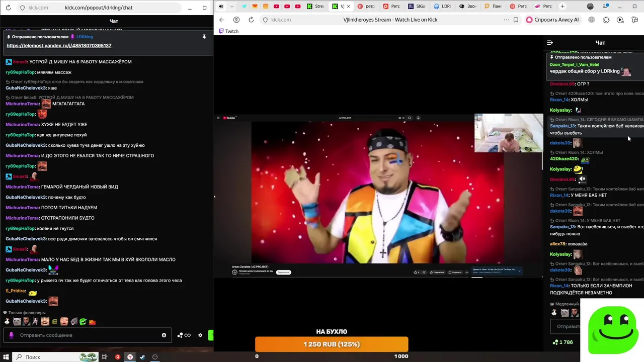The image size is (644, 362).
Task: Open the browser extensions puzzle icon
Action: pos(606,20)
